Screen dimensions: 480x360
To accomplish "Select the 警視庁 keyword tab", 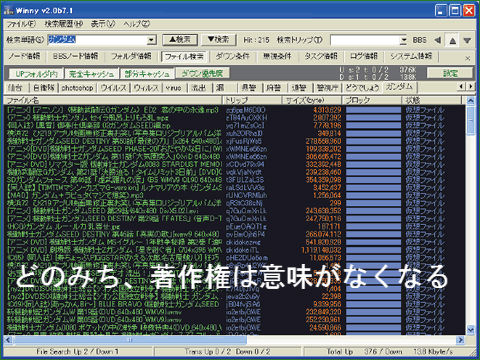I will pyautogui.click(x=327, y=88).
